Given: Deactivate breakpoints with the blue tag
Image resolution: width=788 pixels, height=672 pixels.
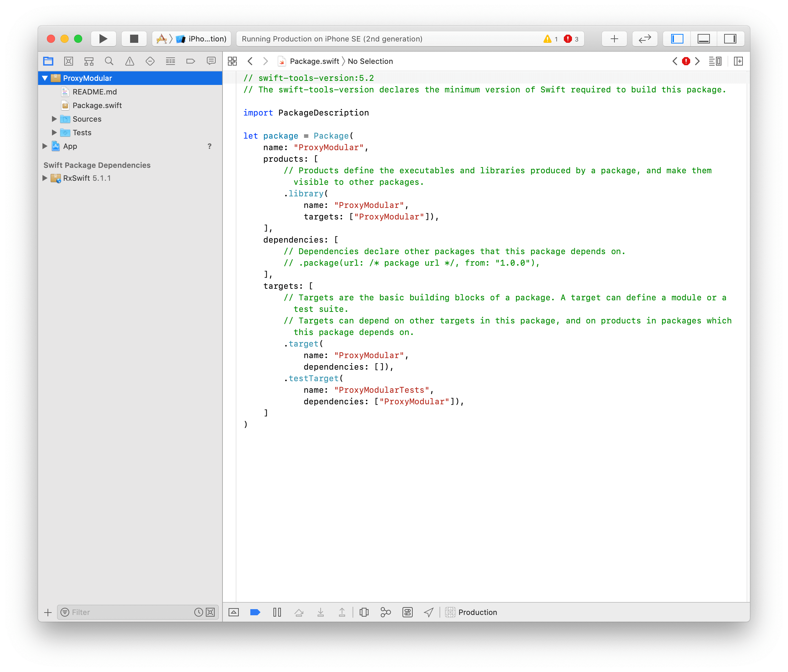Looking at the screenshot, I should 255,612.
